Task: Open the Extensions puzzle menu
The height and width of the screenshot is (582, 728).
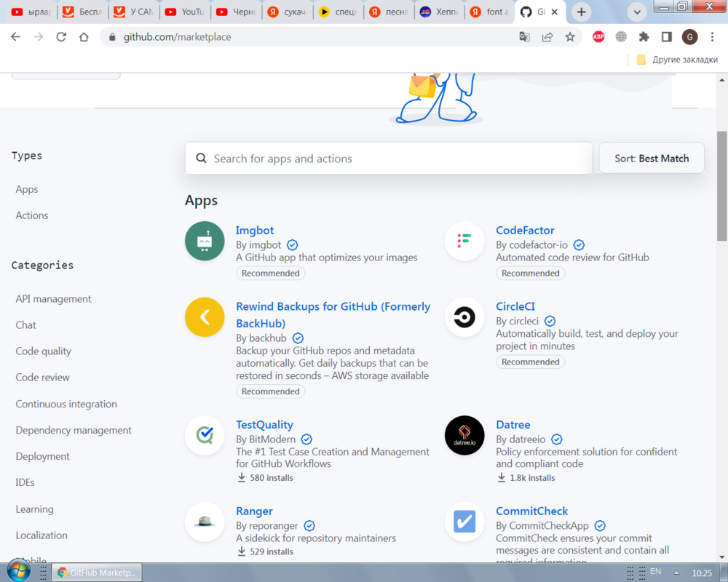Action: [644, 36]
